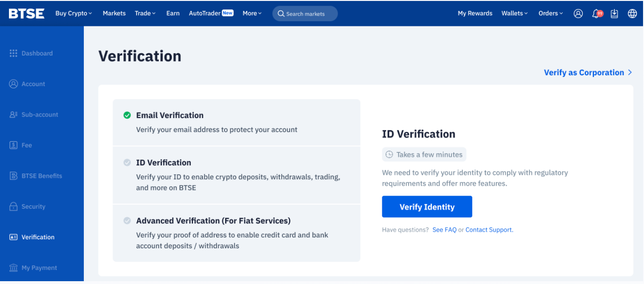Image resolution: width=644 pixels, height=284 pixels.
Task: Open the Earn menu item
Action: pos(173,13)
